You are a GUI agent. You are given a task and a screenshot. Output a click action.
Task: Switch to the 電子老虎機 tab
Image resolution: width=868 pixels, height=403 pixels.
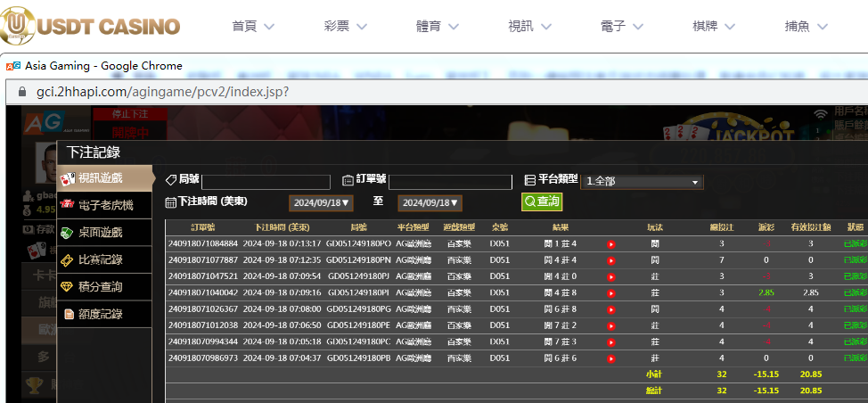tap(105, 205)
